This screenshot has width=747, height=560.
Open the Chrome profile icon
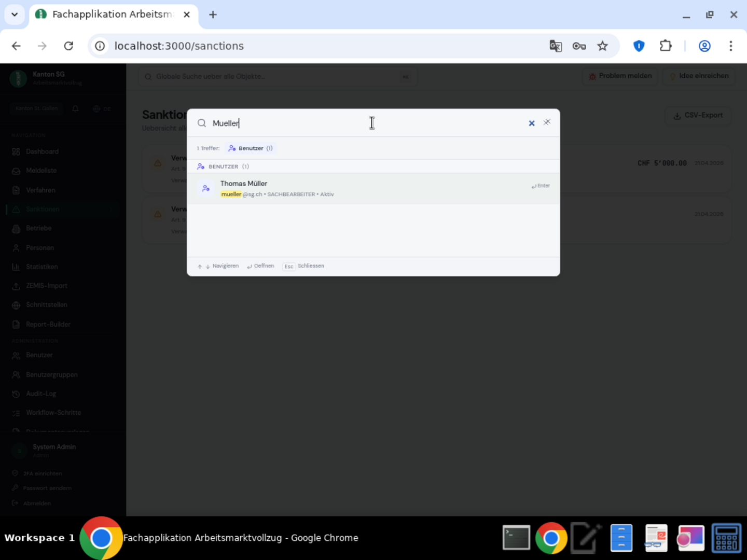[x=704, y=46]
